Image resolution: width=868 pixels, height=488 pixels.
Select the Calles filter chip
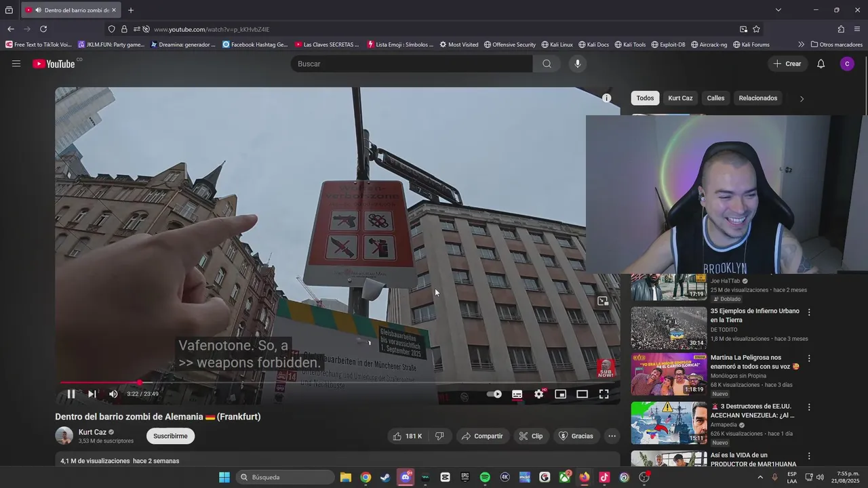pyautogui.click(x=715, y=98)
